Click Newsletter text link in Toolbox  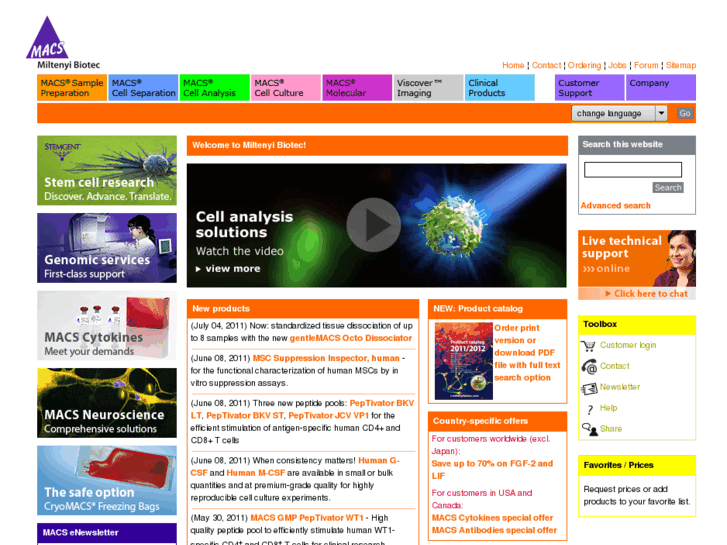click(x=620, y=387)
